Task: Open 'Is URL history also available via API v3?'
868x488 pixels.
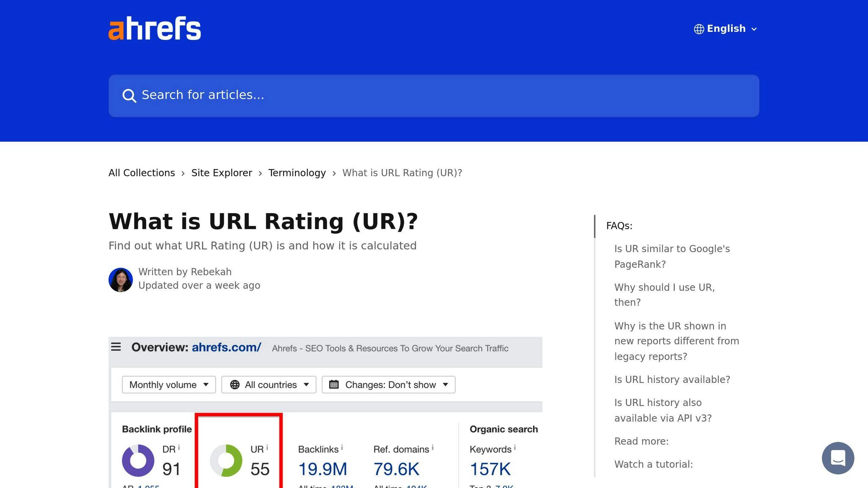Action: (x=663, y=410)
